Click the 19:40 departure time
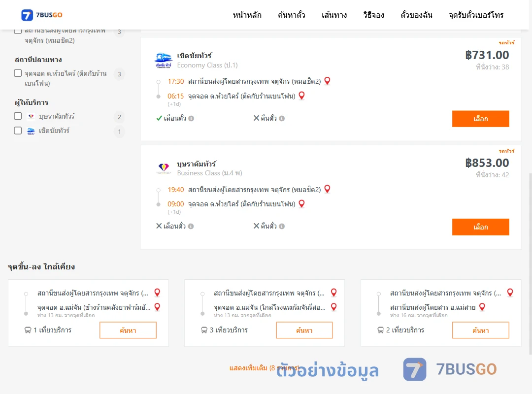 coord(176,190)
